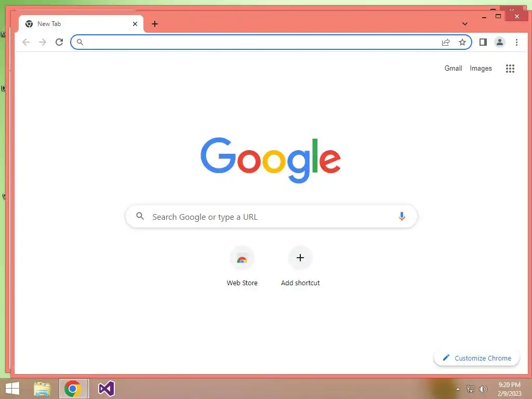Select the New Tab tab
The width and height of the screenshot is (532, 399).
coord(81,24)
